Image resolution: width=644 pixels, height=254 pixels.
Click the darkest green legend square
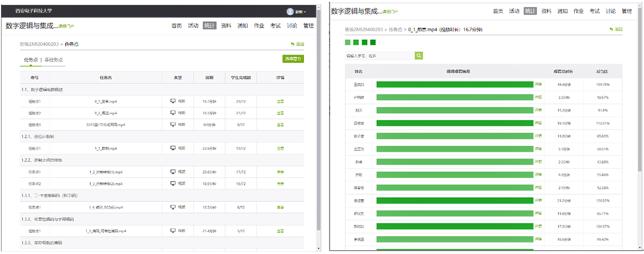click(373, 42)
